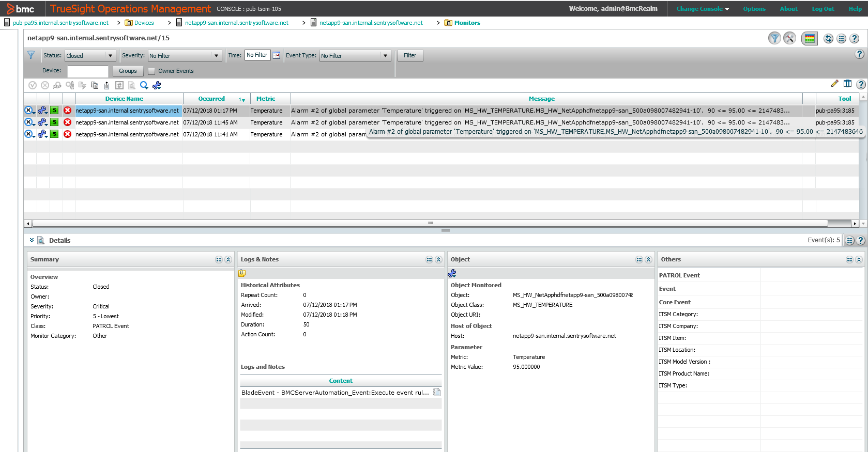Click the note icon in Logs & Notes content row
This screenshot has height=452, width=868.
coord(437,392)
